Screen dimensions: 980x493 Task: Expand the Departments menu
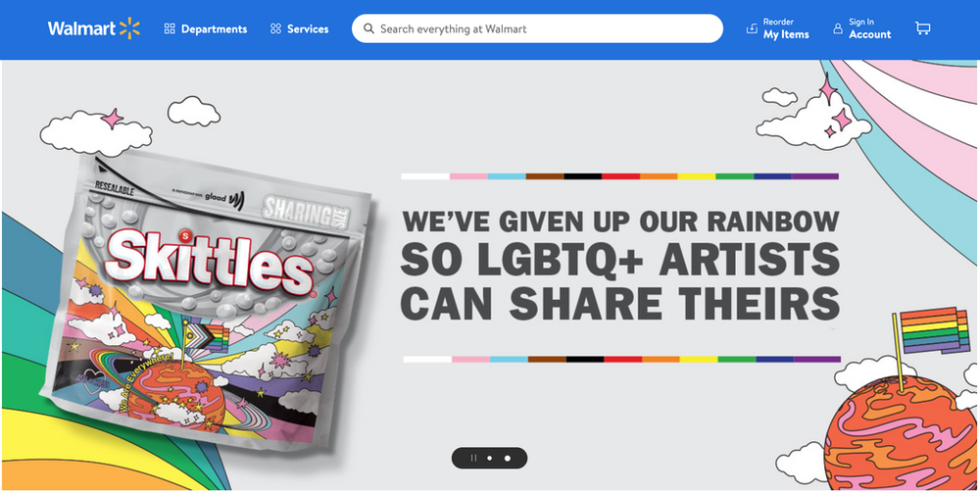pyautogui.click(x=206, y=28)
